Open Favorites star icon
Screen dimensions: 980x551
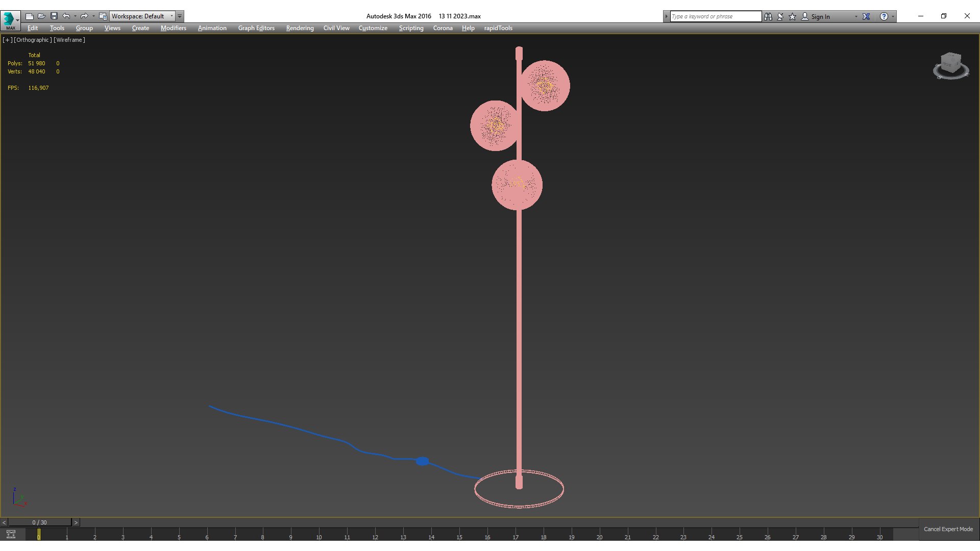[793, 16]
